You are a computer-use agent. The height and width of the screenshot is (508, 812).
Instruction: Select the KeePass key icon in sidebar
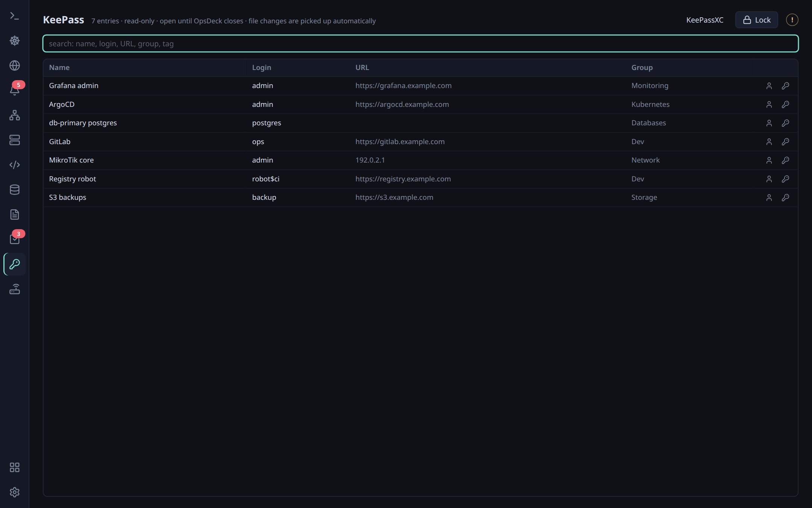click(14, 264)
